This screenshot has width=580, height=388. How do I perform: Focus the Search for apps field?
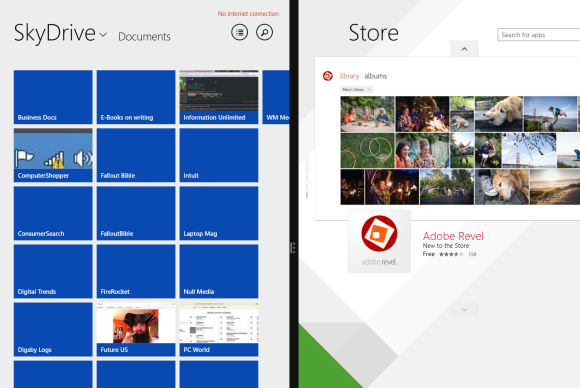click(539, 35)
